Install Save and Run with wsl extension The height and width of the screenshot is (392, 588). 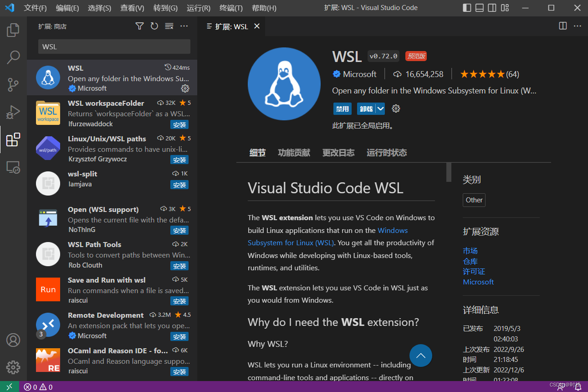179,301
